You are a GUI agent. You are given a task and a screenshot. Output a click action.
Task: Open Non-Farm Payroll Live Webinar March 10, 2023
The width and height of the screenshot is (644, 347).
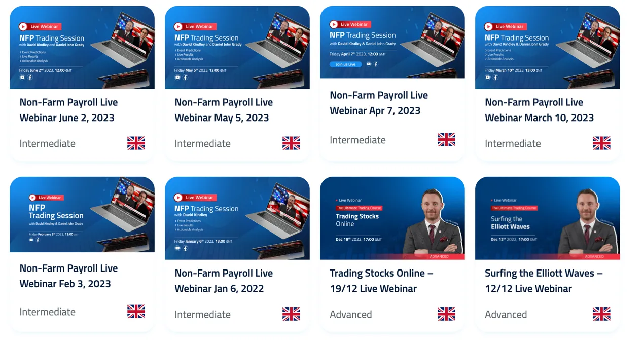coord(539,110)
